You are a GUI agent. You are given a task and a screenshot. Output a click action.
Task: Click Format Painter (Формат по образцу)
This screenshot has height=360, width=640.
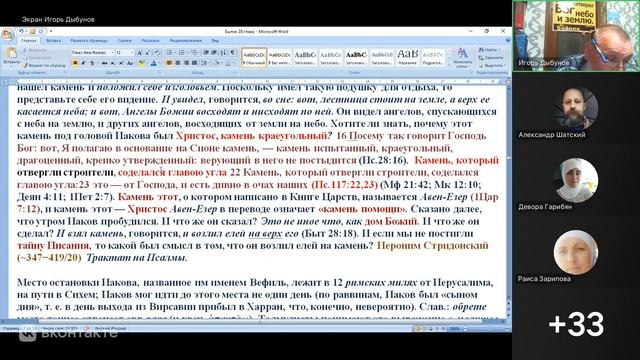tap(44, 65)
